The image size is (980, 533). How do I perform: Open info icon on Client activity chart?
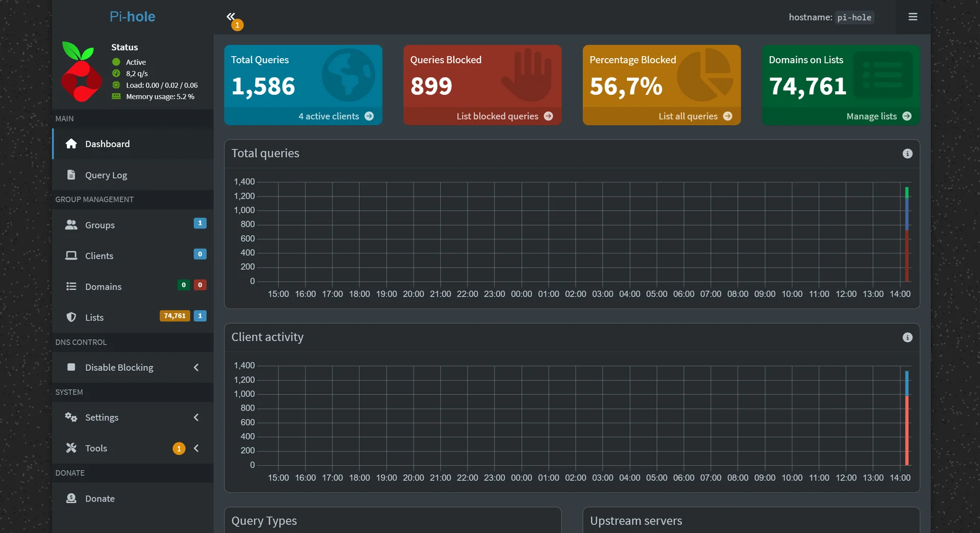[908, 337]
